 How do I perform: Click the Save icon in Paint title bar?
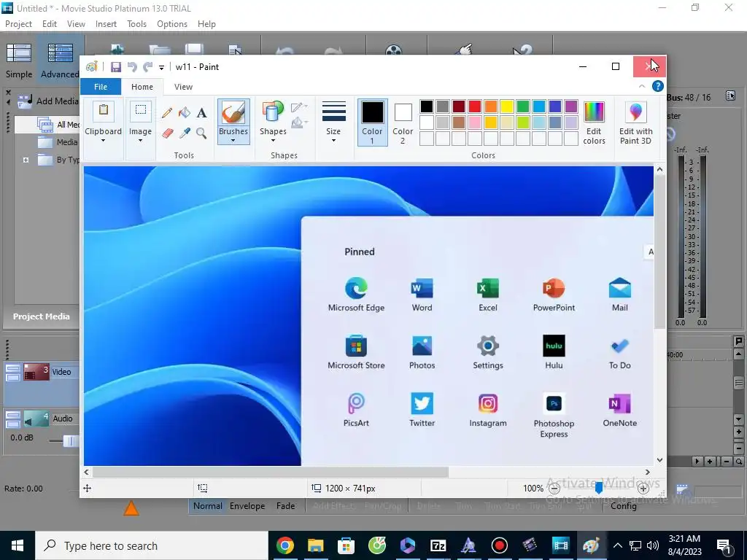tap(116, 67)
